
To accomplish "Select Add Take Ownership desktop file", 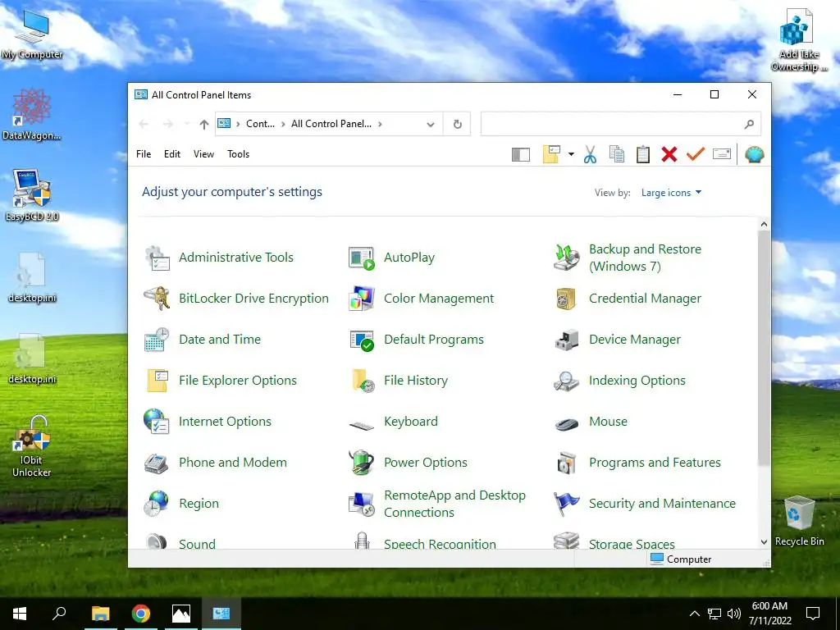I will pos(799,41).
